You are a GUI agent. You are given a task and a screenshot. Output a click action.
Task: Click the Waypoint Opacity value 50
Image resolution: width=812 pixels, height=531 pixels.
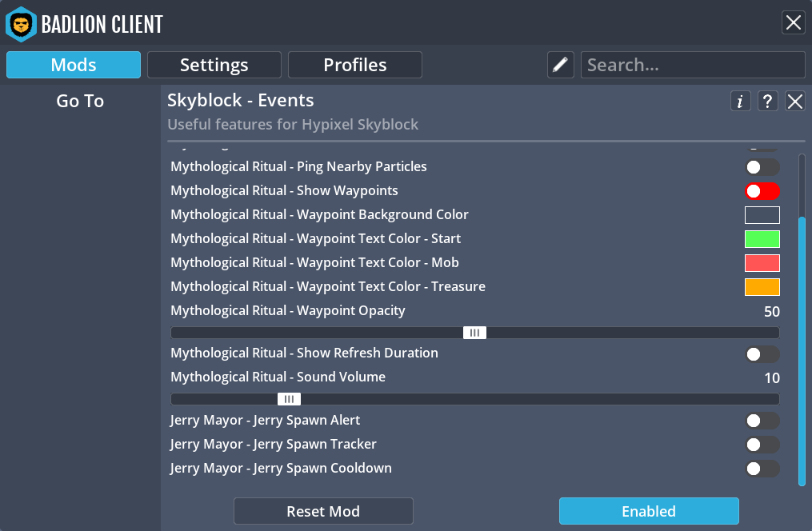772,312
